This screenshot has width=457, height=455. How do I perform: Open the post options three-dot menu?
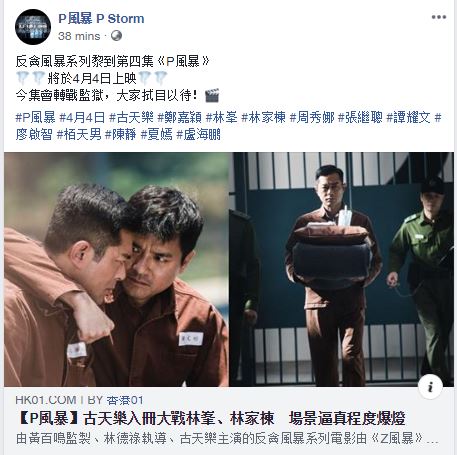click(439, 17)
